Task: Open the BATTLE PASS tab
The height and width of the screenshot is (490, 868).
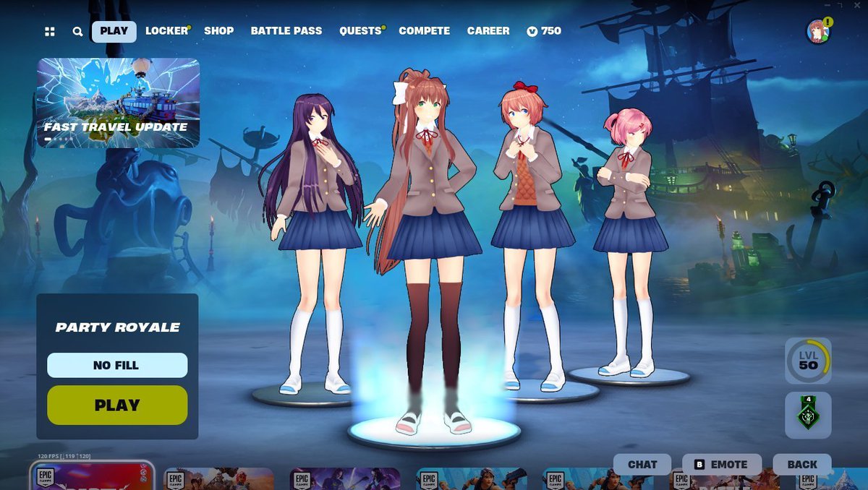Action: click(286, 31)
